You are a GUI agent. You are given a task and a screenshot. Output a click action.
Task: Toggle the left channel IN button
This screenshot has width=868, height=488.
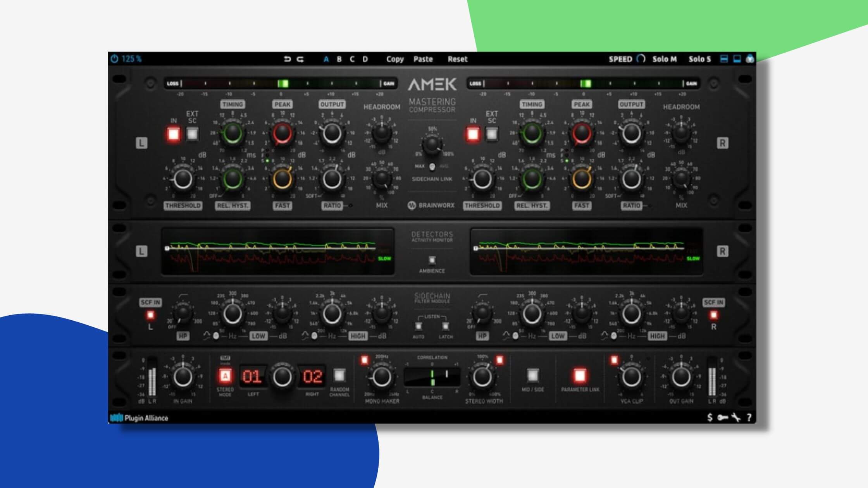point(173,134)
